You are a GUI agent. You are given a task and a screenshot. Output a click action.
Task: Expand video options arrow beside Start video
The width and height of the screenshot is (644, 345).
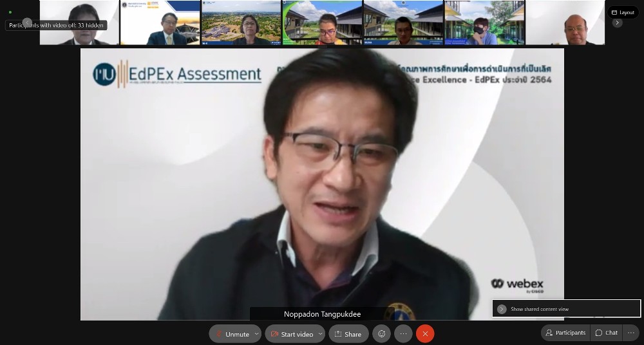pos(320,334)
